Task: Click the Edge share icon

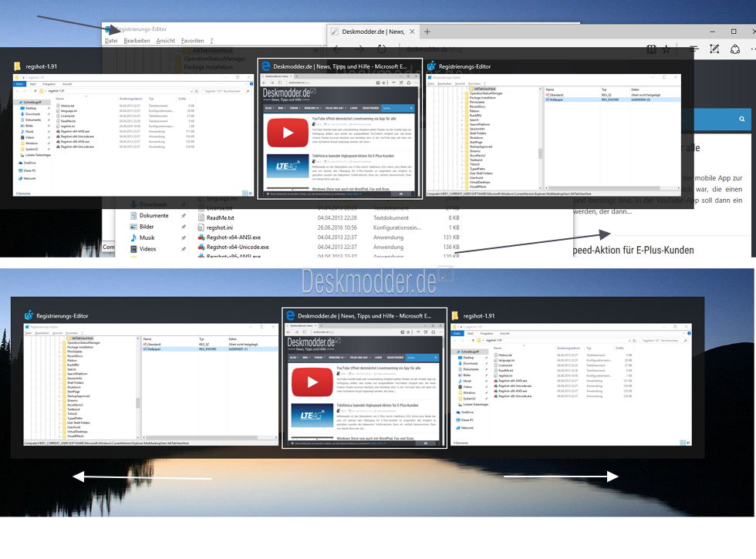Action: (734, 49)
